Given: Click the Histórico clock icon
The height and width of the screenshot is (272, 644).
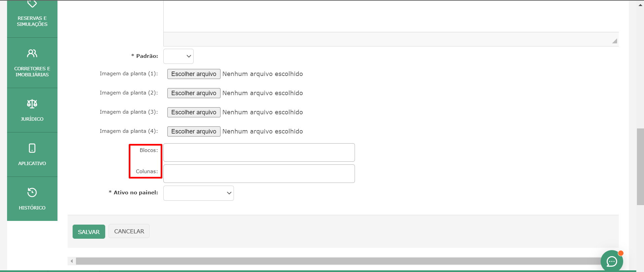Looking at the screenshot, I should tap(32, 192).
